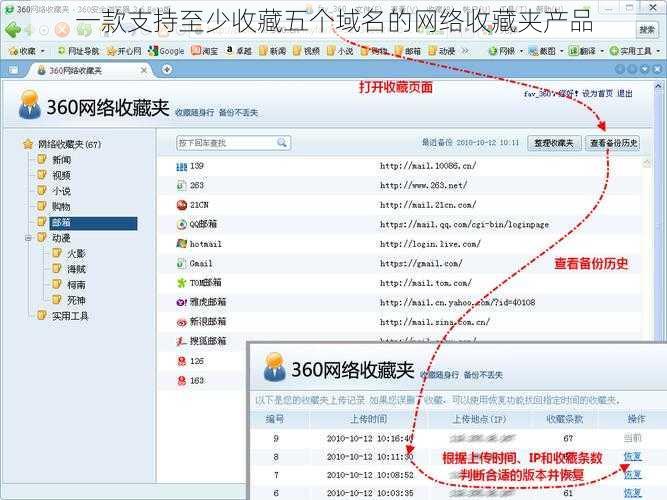
Task: Open the 新闻 bookmark folder in toolbar
Action: point(272,51)
